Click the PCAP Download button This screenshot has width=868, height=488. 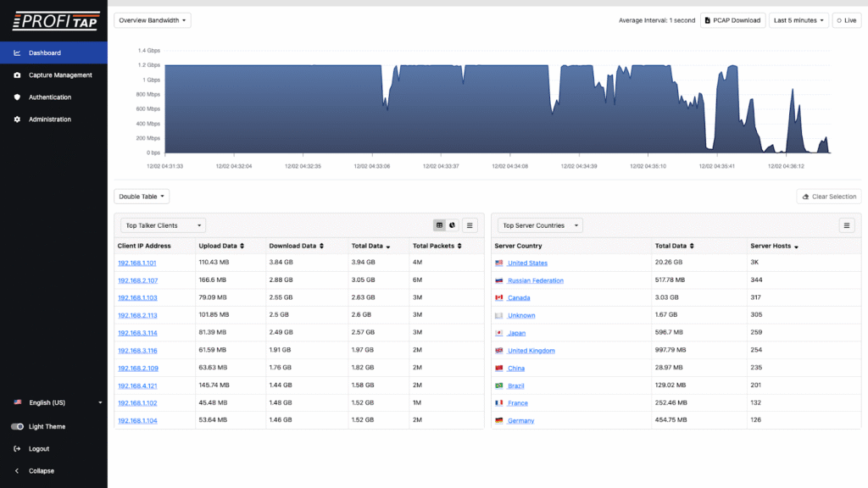pyautogui.click(x=732, y=20)
